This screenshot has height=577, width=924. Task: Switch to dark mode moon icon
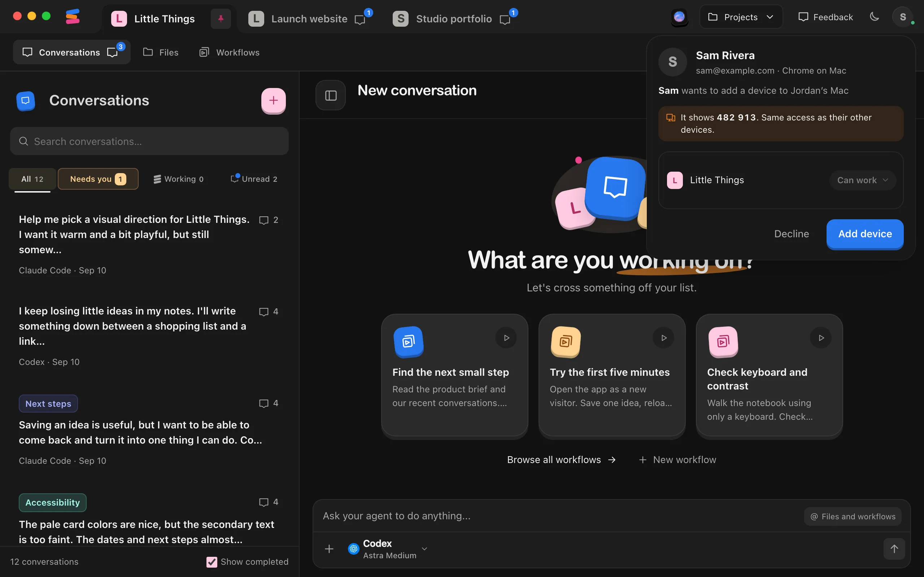tap(874, 17)
